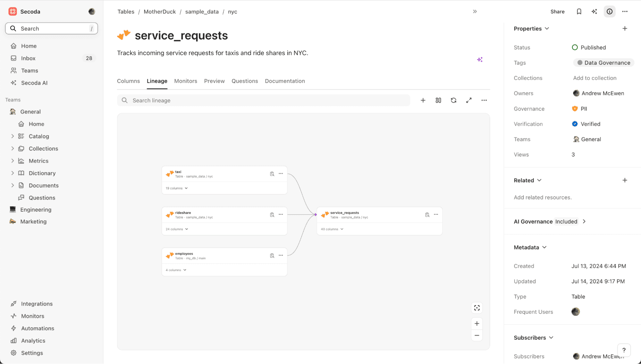Expand service_requests 40 columns list
The image size is (641, 364).
coord(332,229)
